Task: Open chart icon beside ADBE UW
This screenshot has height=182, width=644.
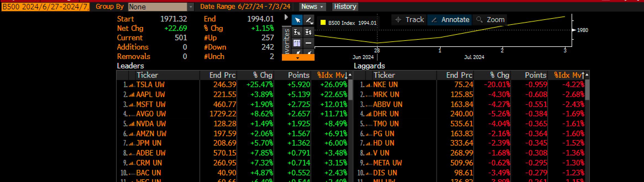Action: (132, 153)
